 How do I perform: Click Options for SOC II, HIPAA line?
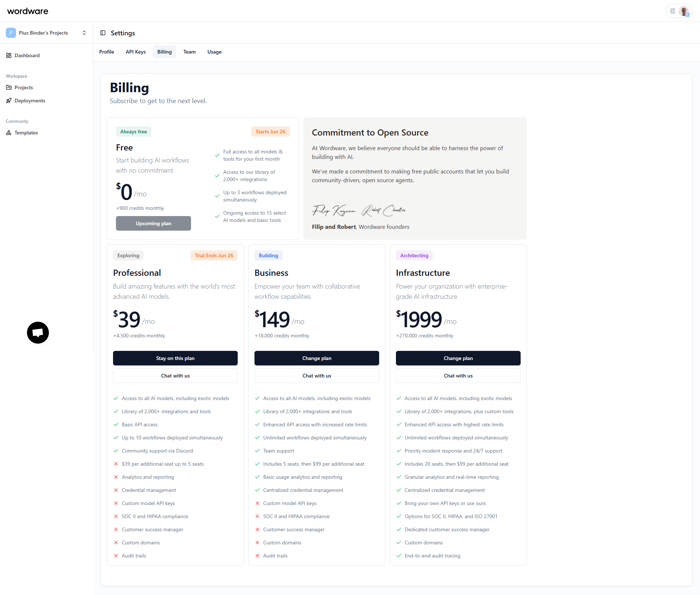tap(451, 516)
